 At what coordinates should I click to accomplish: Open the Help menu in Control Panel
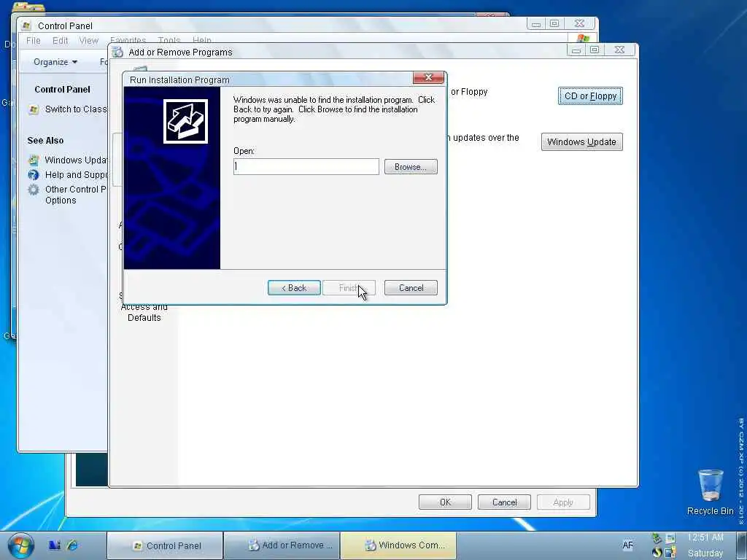(x=202, y=41)
